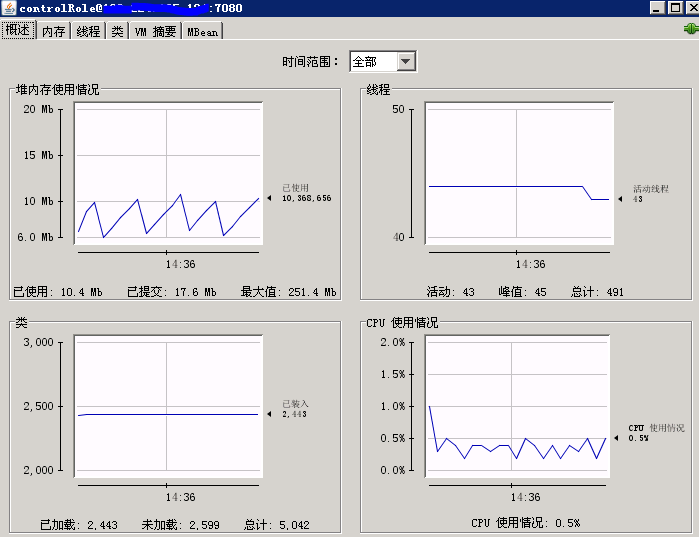
Task: Click the 时间范围 label
Action: tap(310, 61)
